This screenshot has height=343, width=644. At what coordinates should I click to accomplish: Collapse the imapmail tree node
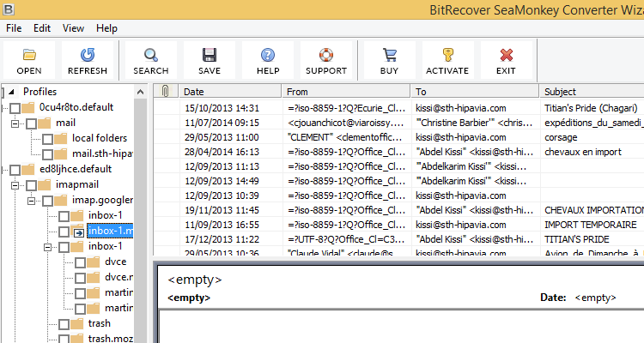click(x=15, y=185)
